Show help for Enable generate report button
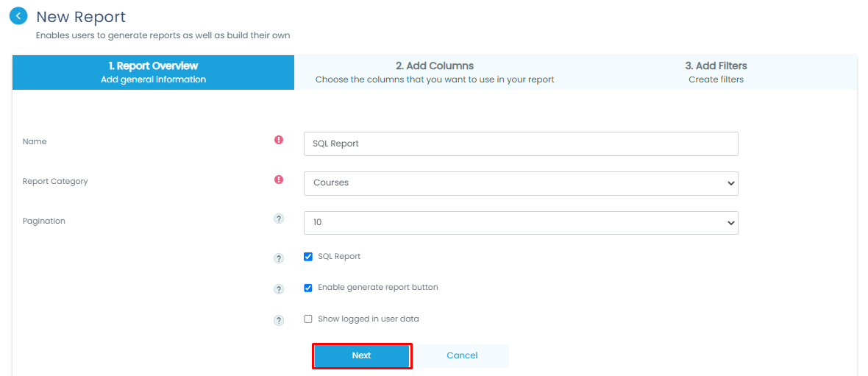The image size is (868, 376). pos(279,289)
